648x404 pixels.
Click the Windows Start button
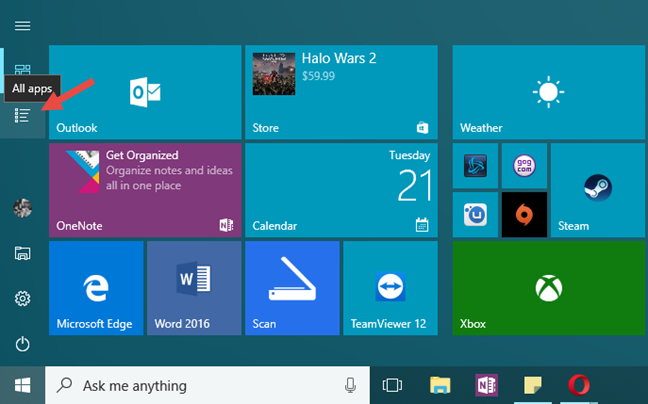22,385
